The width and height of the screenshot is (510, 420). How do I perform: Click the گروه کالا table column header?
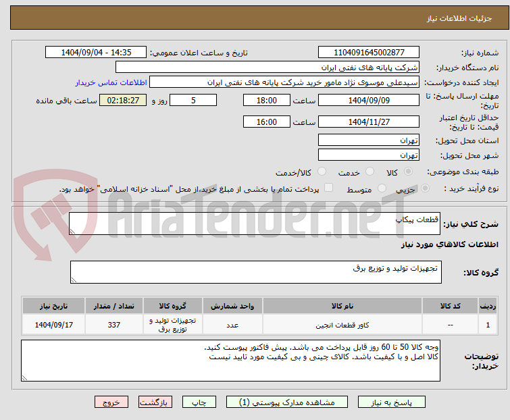(x=173, y=306)
